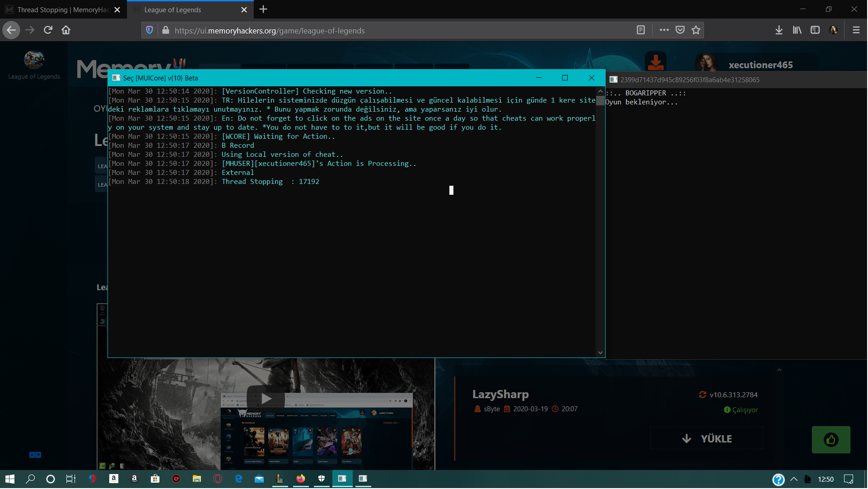Like LazySharp with the green thumbs-up

(831, 440)
